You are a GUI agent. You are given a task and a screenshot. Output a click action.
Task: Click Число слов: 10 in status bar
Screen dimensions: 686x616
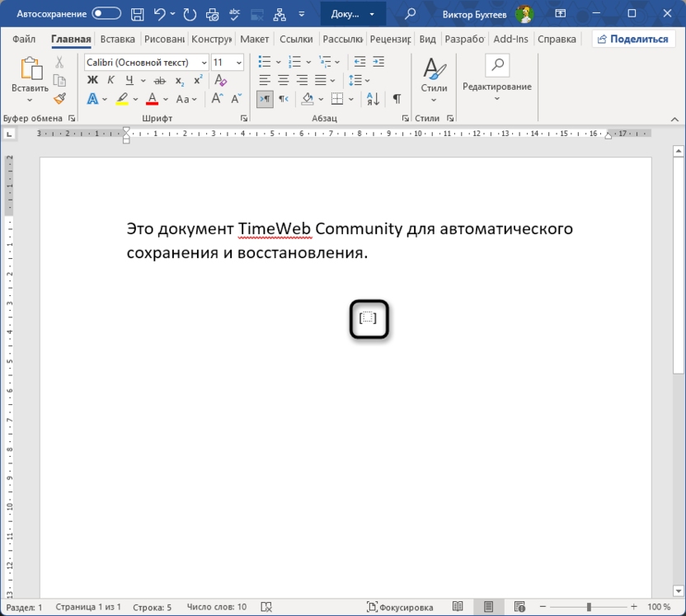point(217,607)
